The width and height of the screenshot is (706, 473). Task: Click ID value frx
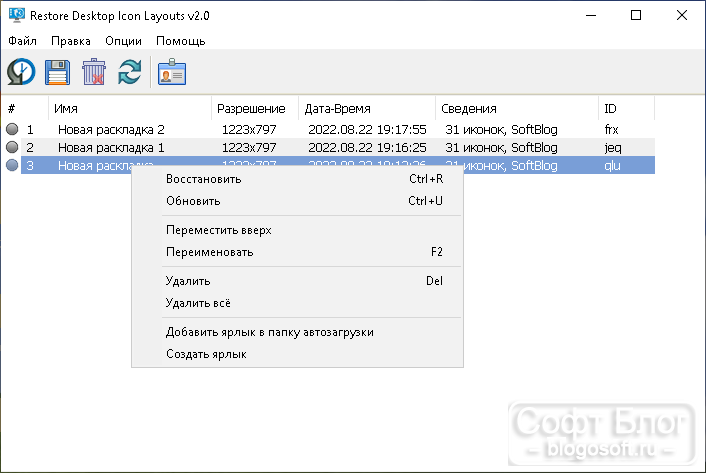click(611, 130)
